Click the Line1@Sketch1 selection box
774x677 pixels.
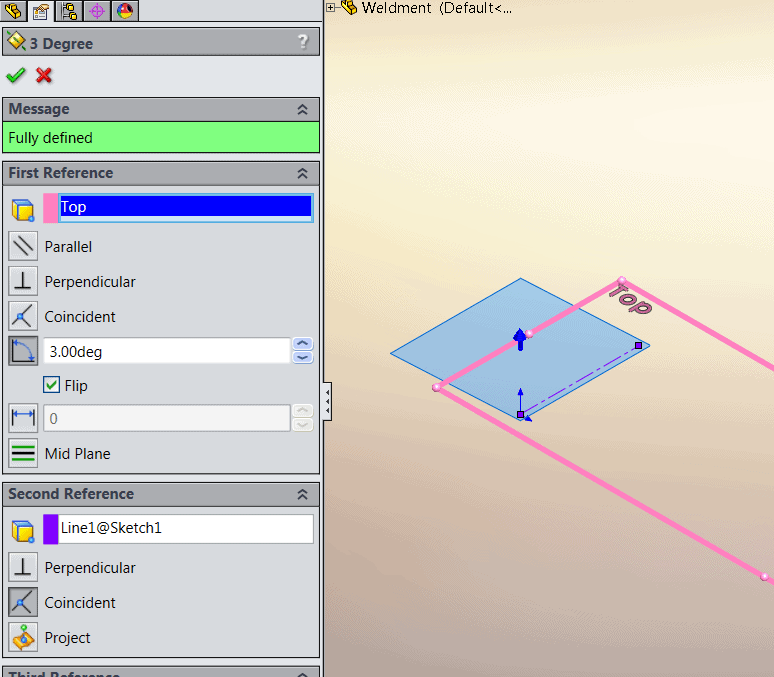click(x=186, y=529)
